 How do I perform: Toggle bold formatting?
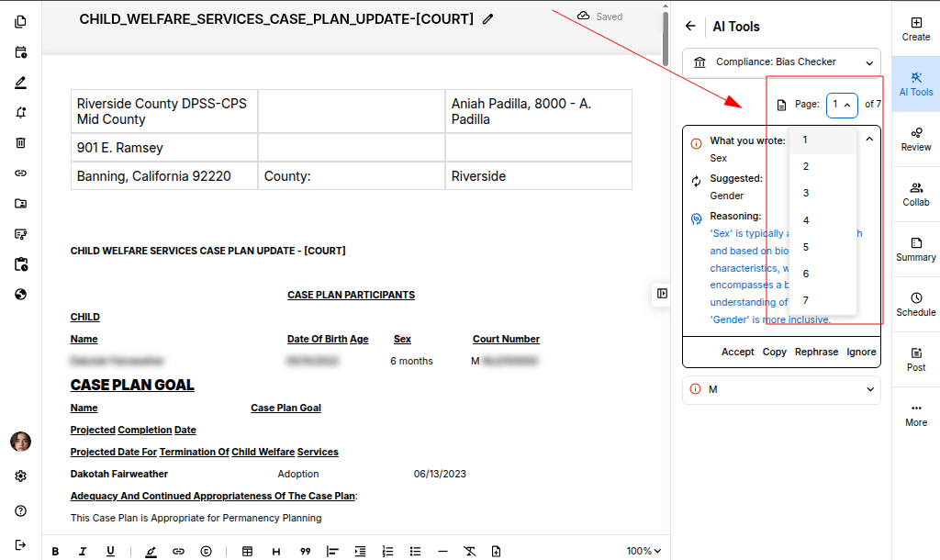tap(55, 551)
